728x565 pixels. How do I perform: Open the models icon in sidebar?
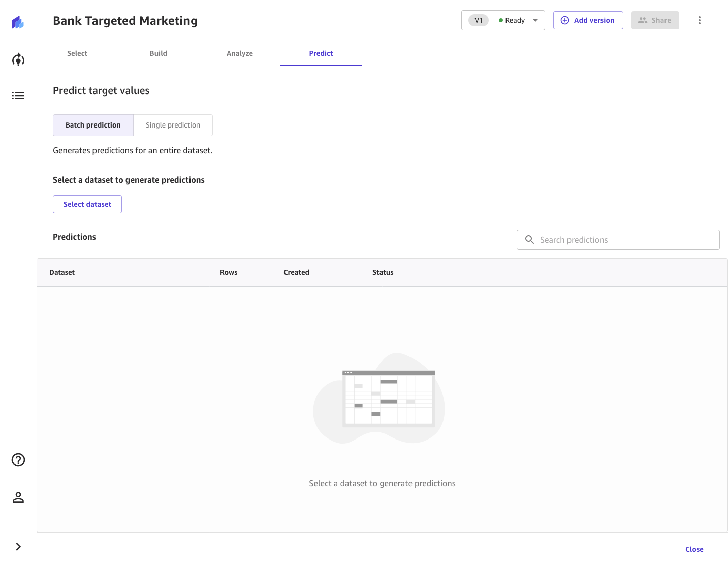(18, 60)
